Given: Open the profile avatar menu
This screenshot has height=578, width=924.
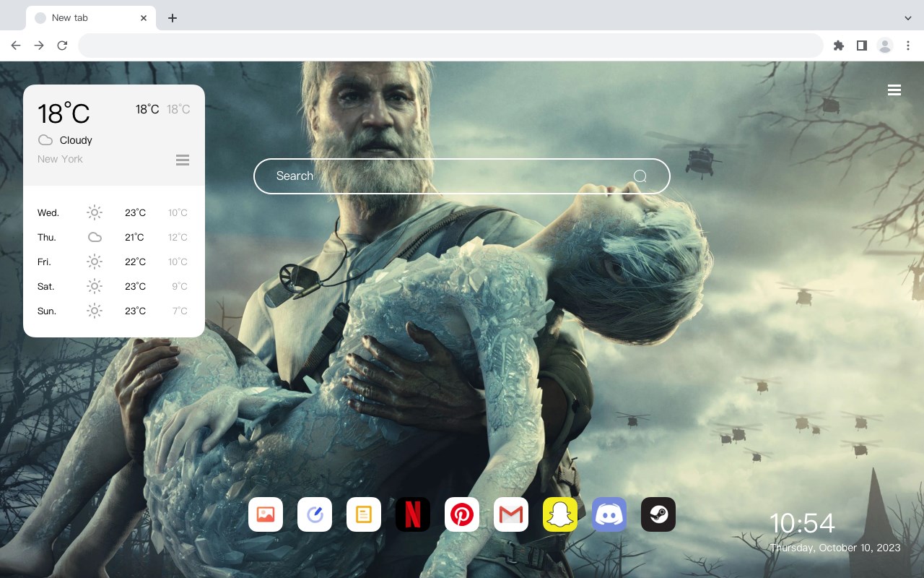Looking at the screenshot, I should tap(885, 46).
